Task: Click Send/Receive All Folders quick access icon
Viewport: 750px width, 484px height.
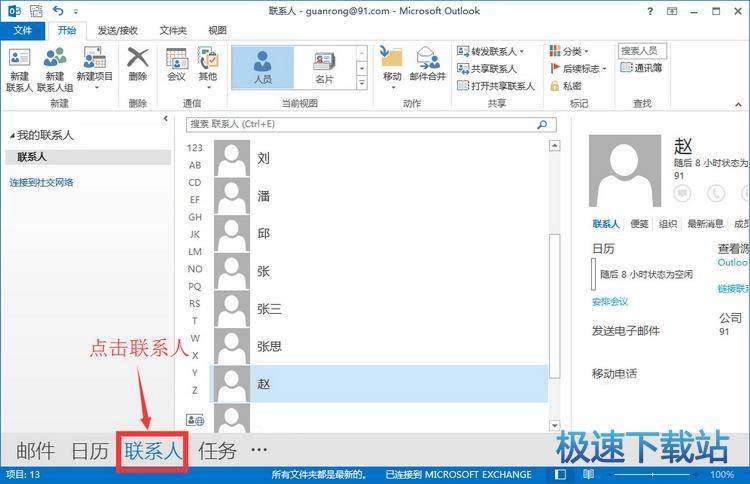Action: (37, 11)
